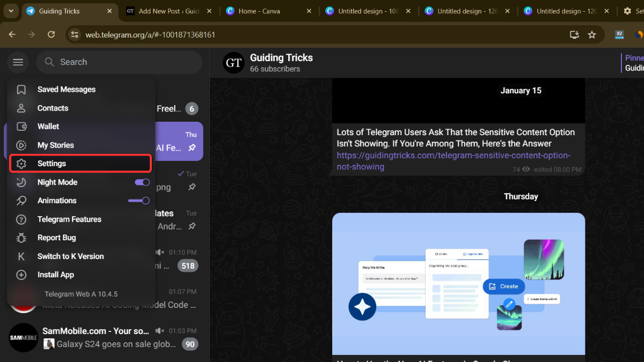Open Telegram Features info

pos(69,219)
